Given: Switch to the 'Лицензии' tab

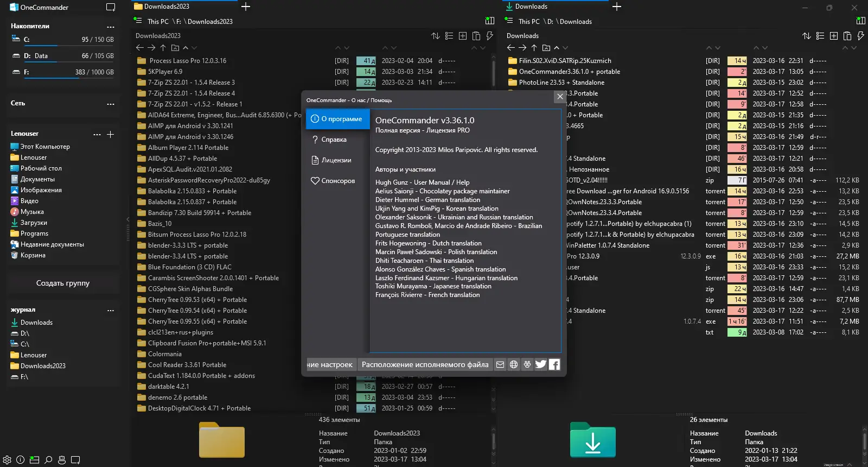Looking at the screenshot, I should (337, 160).
